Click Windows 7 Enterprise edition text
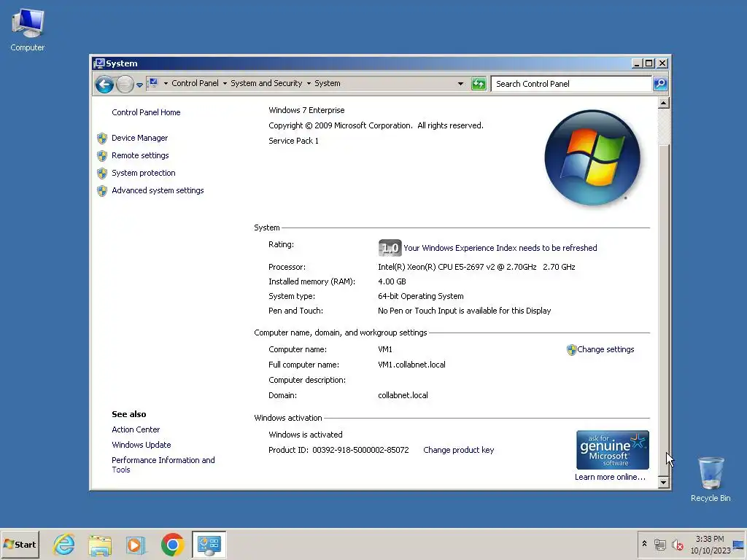747x560 pixels. (306, 111)
